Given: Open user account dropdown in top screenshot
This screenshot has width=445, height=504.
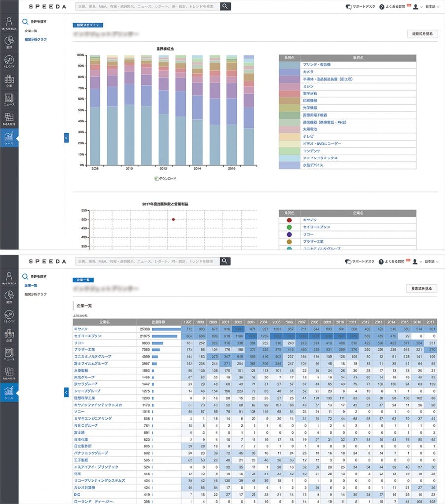Looking at the screenshot, I should point(417,7).
